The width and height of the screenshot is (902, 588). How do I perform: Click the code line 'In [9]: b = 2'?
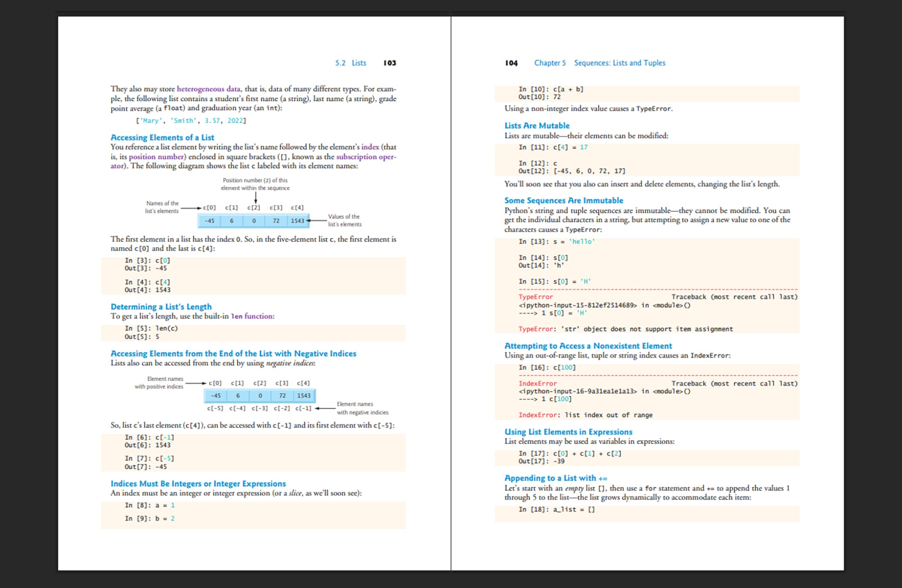(150, 518)
